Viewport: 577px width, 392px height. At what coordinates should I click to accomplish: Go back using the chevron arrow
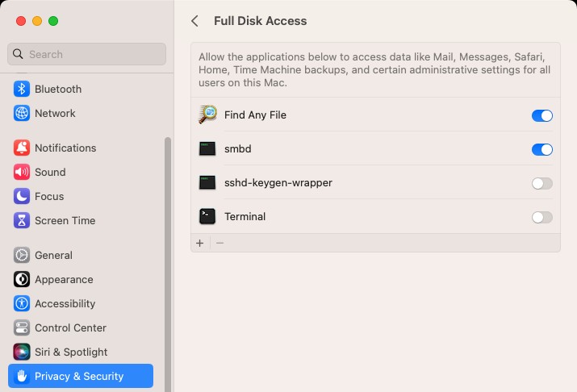point(194,21)
